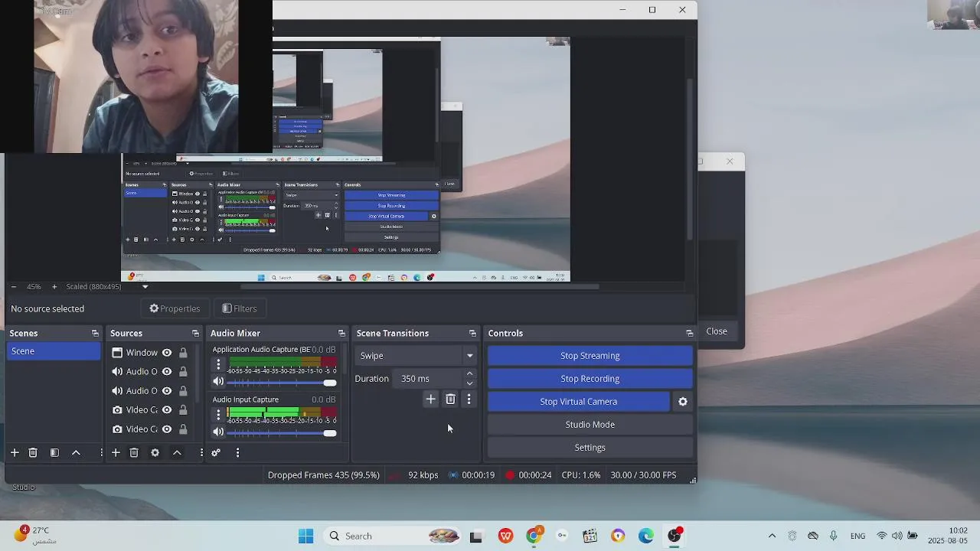
Task: Increase transition Duration with up arrow
Action: click(469, 374)
